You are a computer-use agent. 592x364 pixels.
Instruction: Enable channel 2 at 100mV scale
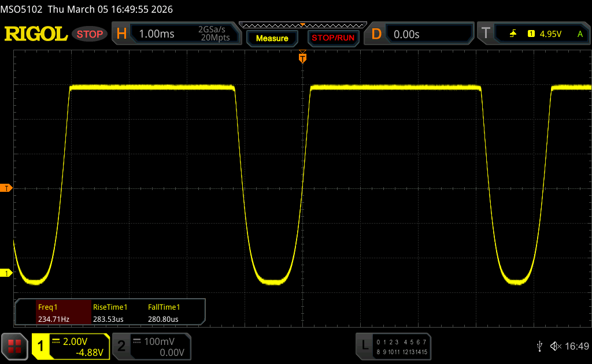(x=150, y=346)
